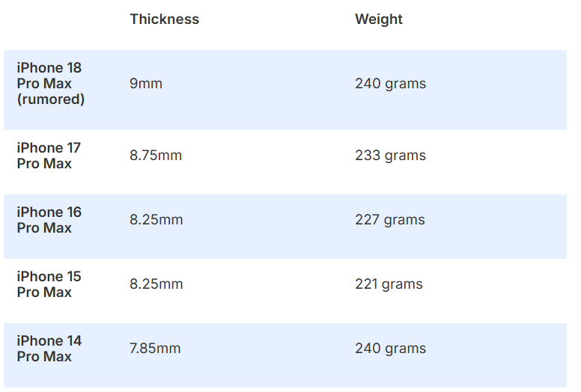Click the iPhone 16 Pro Max 8.25mm cell
The height and width of the screenshot is (392, 581).
[156, 220]
